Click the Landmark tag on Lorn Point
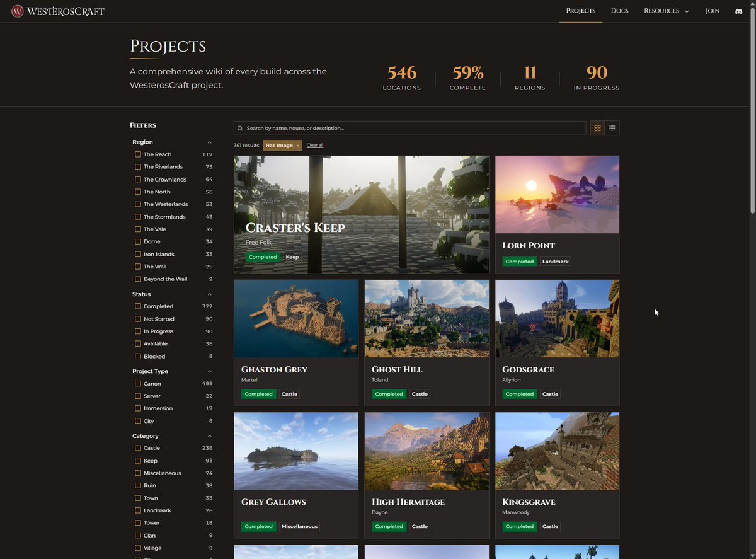This screenshot has width=756, height=559. tap(556, 262)
